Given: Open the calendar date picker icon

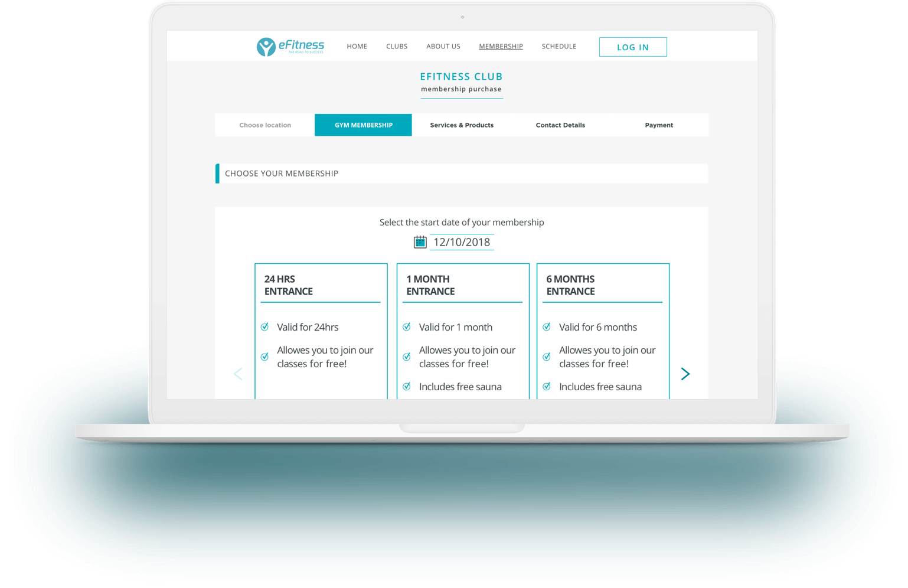Looking at the screenshot, I should (x=420, y=242).
